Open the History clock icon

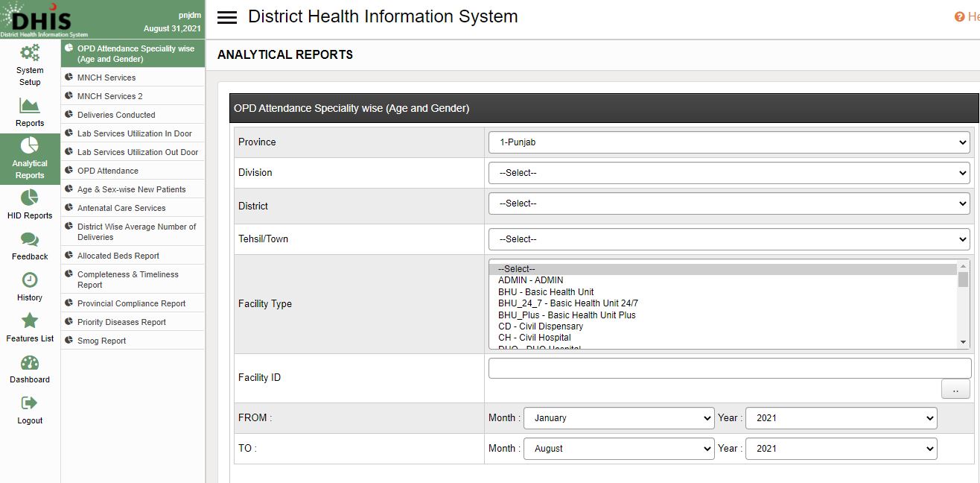coord(30,280)
